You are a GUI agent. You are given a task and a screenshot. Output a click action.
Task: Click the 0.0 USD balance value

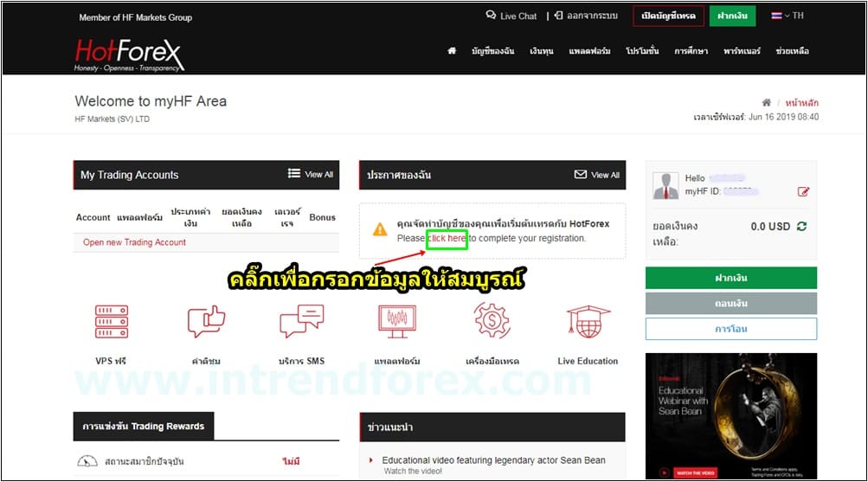coord(770,227)
